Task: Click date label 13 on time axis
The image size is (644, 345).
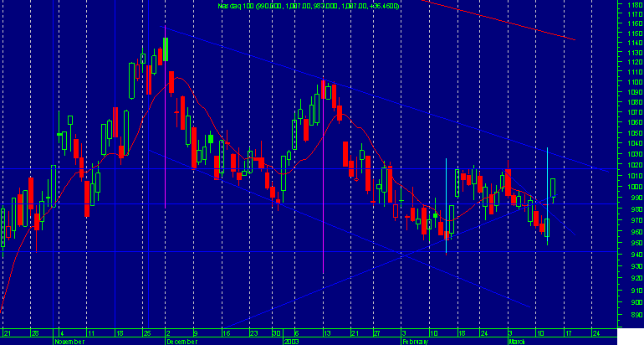Action: point(327,332)
